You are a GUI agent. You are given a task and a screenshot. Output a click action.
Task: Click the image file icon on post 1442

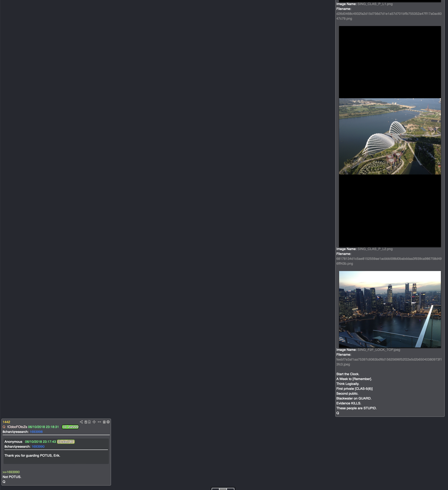pos(89,422)
